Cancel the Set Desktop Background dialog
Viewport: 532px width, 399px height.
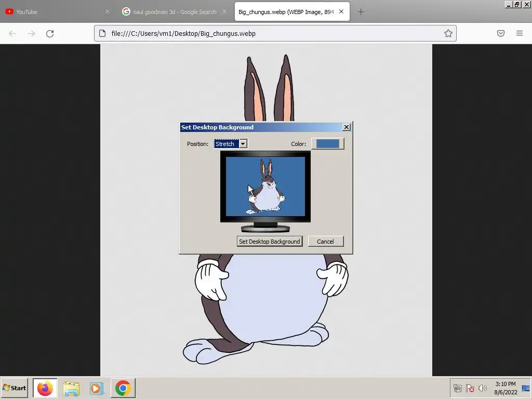(325, 242)
